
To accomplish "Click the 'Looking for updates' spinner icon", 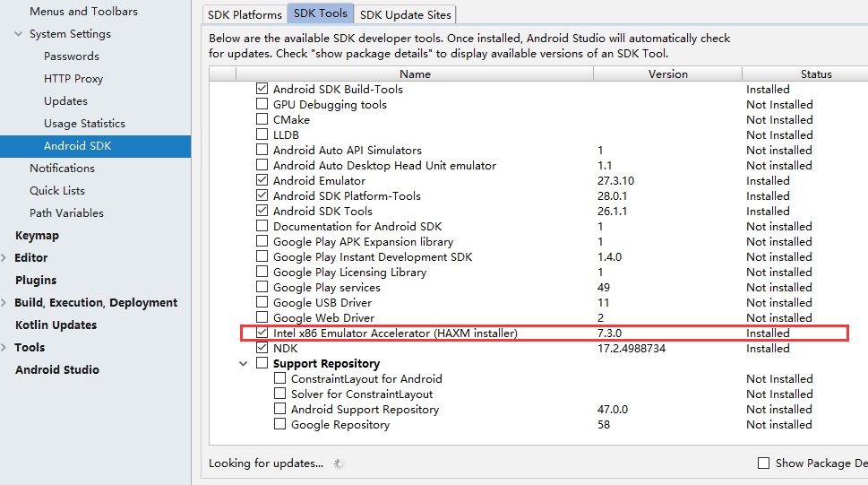I will coord(339,464).
